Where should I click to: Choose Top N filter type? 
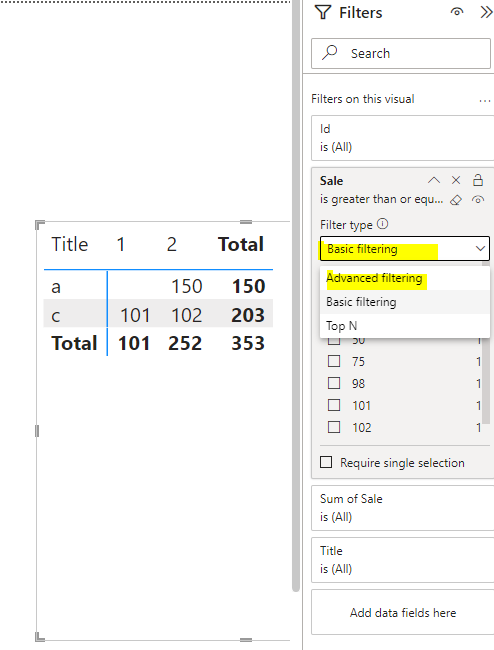405,326
